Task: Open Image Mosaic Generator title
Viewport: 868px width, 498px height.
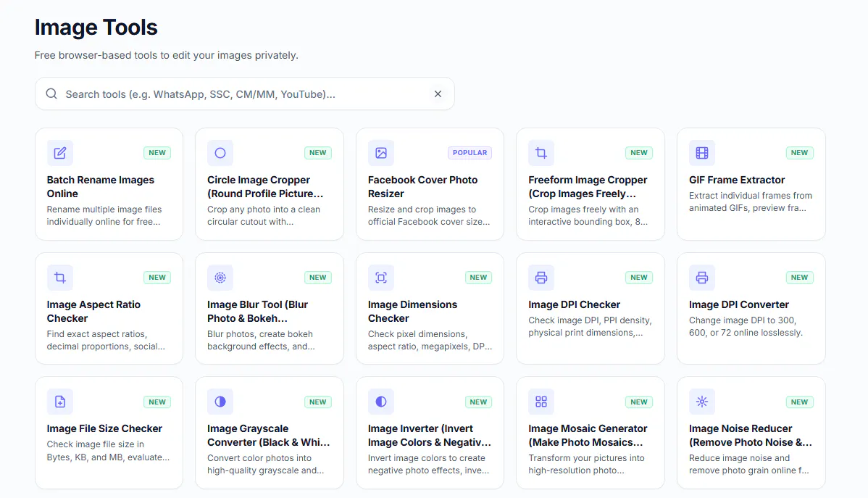Action: (588, 436)
